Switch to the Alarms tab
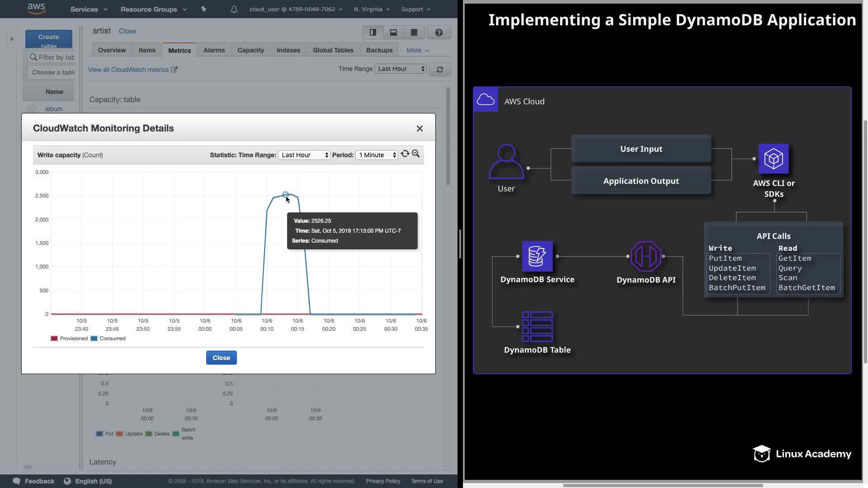Screen dimensions: 868x488 [214, 50]
